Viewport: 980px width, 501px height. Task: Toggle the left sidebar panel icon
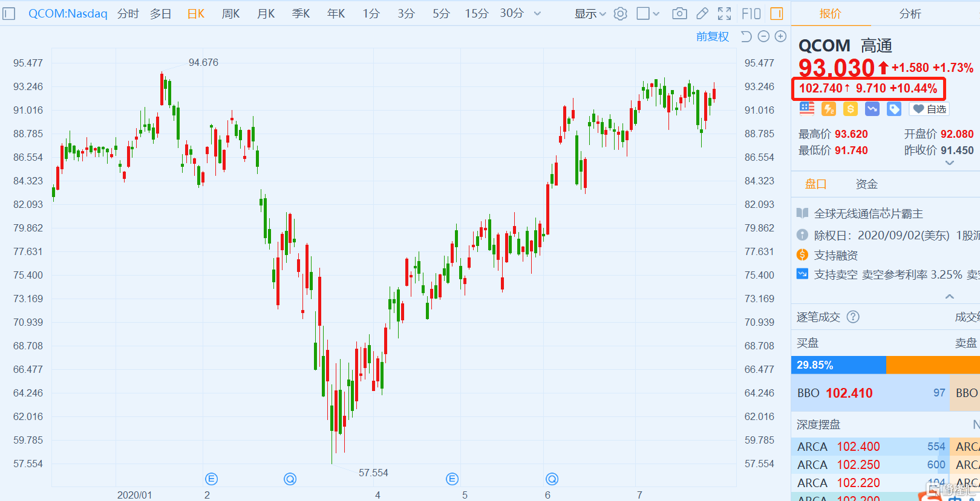(8, 13)
